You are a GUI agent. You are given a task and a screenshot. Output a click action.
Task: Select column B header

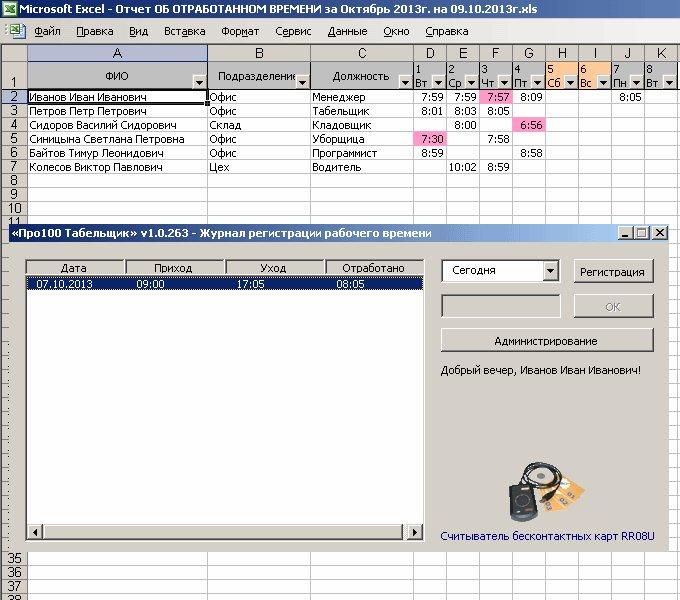(x=259, y=53)
